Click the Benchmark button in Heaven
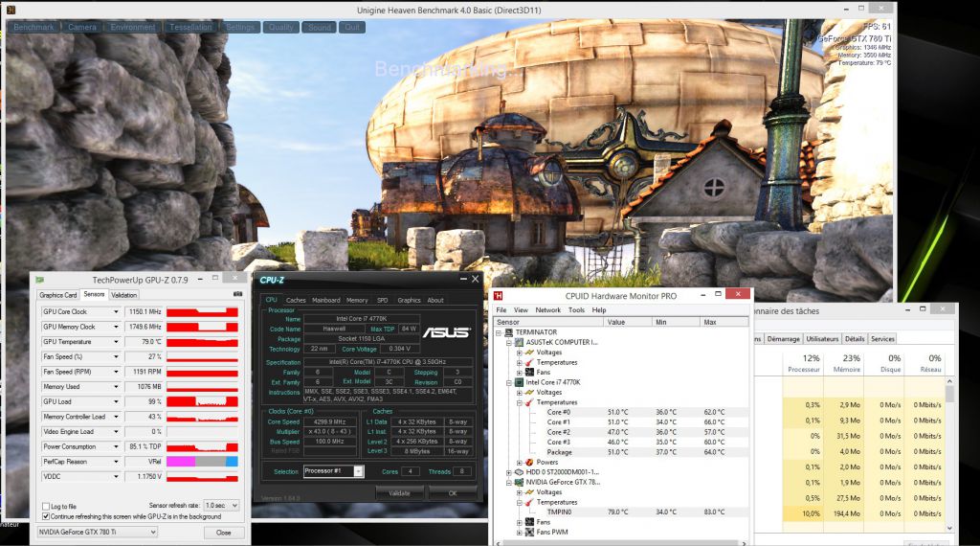This screenshot has height=546, width=980. click(x=33, y=27)
